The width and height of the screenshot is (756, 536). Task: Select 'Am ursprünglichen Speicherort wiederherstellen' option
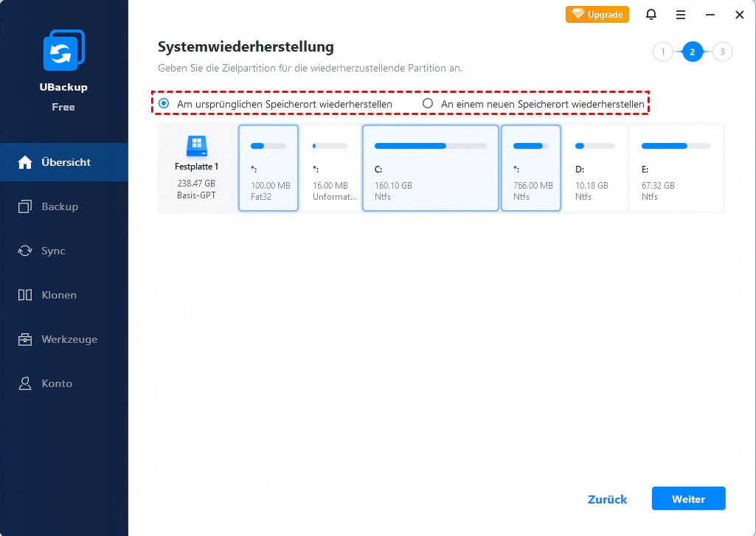pyautogui.click(x=164, y=104)
